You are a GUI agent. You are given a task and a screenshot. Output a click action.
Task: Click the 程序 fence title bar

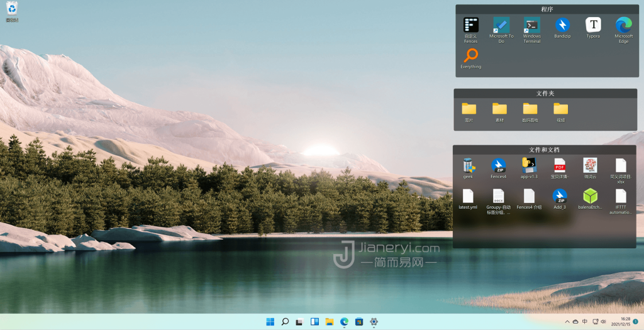(547, 9)
